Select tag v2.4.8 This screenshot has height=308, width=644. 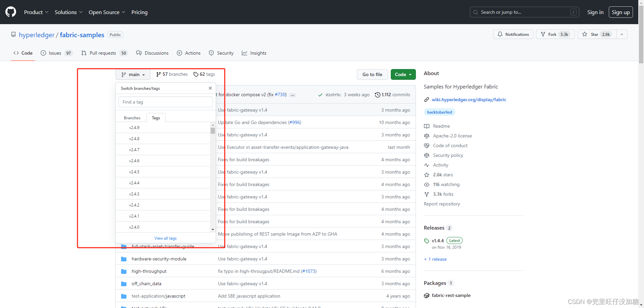pos(163,138)
